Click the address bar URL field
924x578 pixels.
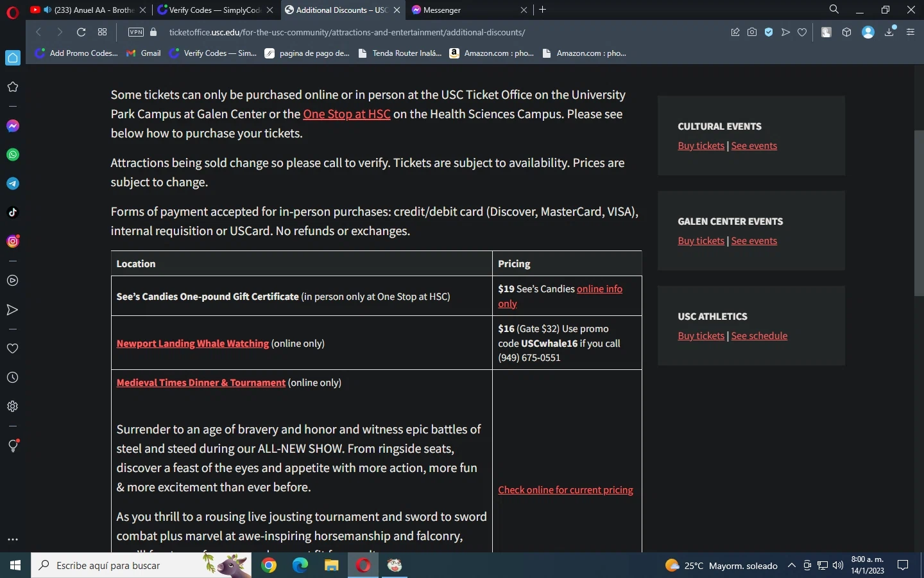coord(347,32)
